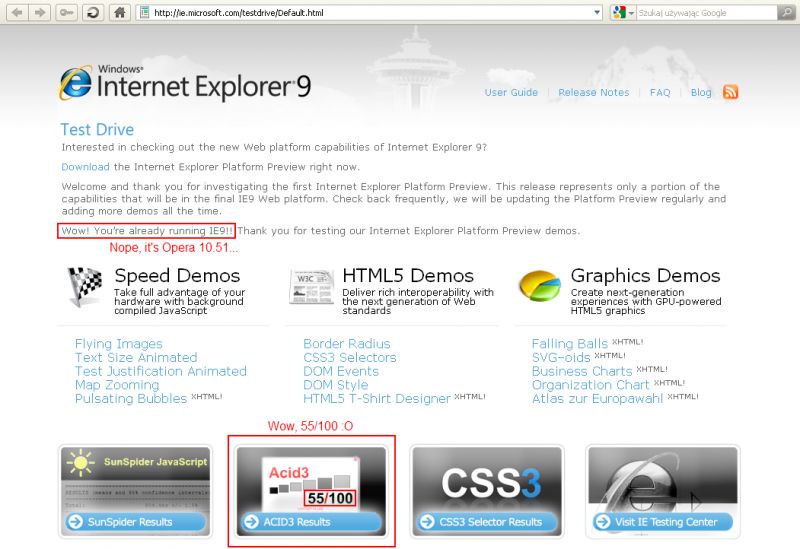Click the SunSpider JavaScript thumbnail image
Viewport: 800px width, 549px height.
135,479
